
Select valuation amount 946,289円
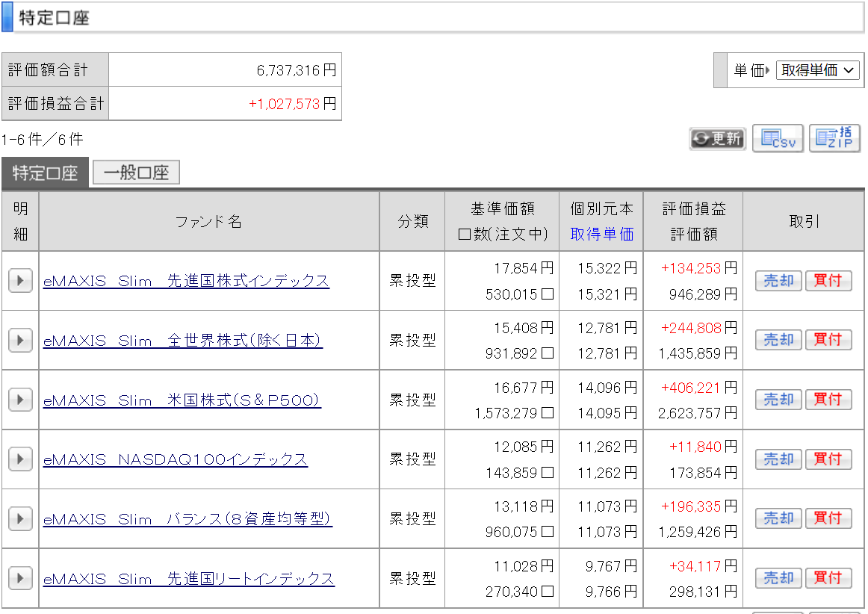tap(703, 294)
